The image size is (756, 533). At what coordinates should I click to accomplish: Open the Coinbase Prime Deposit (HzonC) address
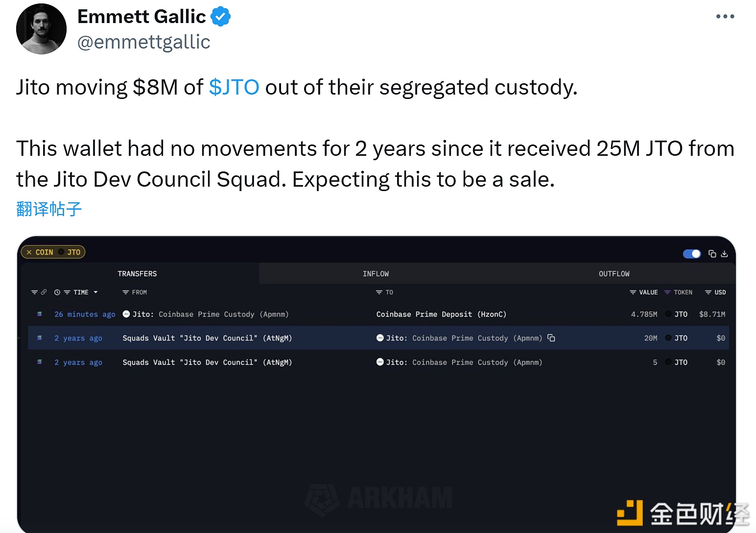441,314
